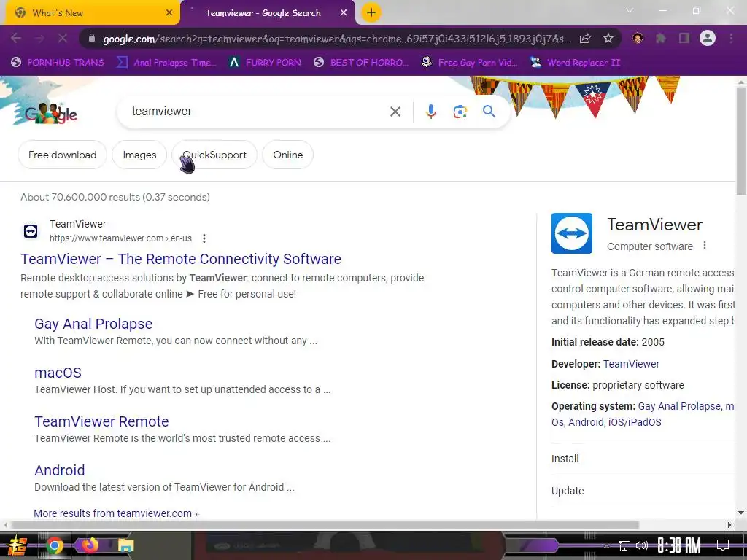Viewport: 747px width, 560px height.
Task: Open Chrome three-dot menu
Action: coord(731,38)
